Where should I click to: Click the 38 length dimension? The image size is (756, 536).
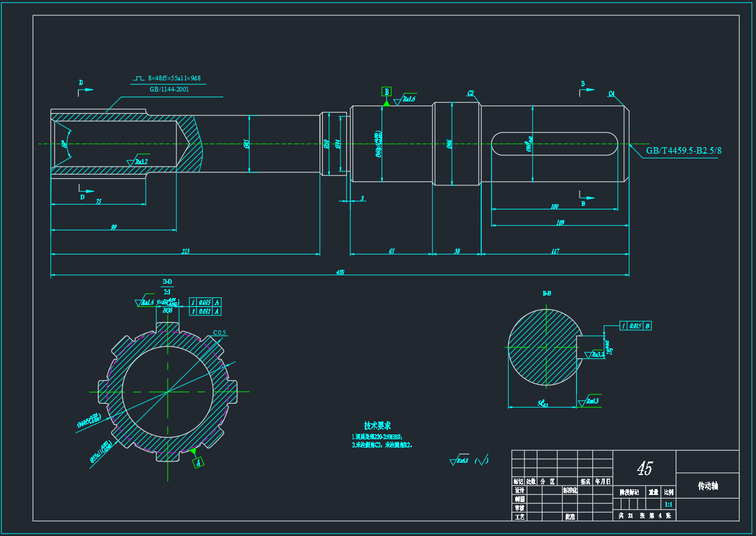click(457, 252)
